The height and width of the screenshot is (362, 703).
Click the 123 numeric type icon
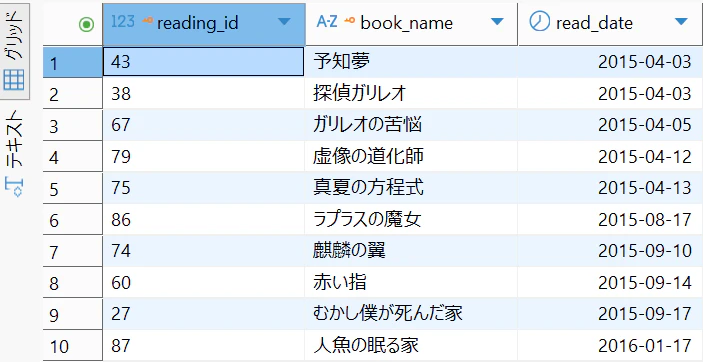point(122,21)
